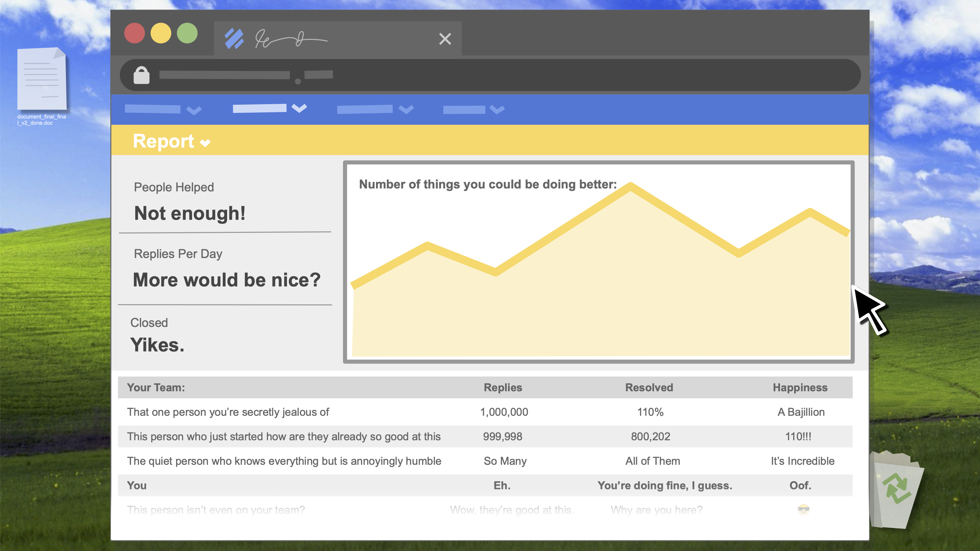
Task: Click 'You're doing fine, I guess.' cell
Action: pyautogui.click(x=665, y=486)
